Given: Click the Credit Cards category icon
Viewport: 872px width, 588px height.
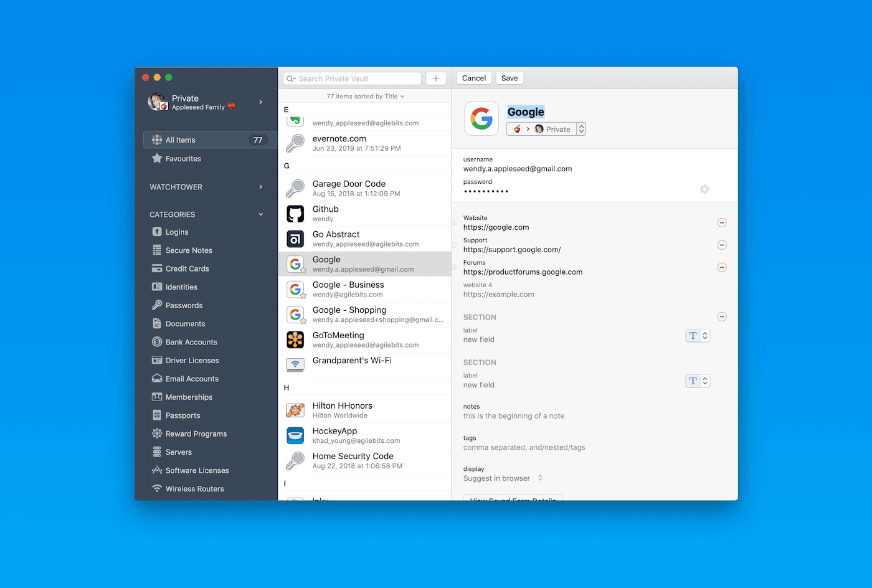Looking at the screenshot, I should click(x=157, y=268).
